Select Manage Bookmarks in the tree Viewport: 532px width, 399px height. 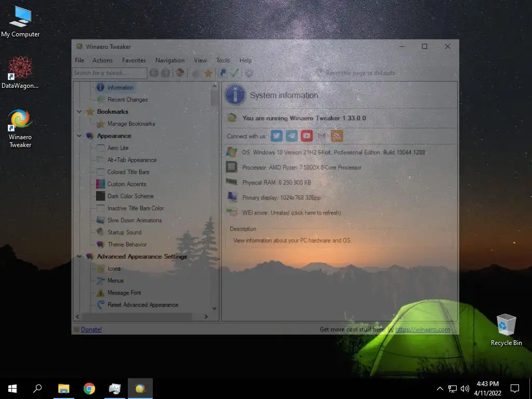[x=131, y=124]
